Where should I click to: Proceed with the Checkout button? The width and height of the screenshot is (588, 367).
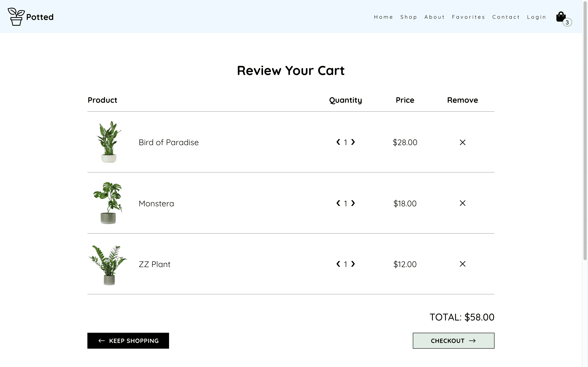pyautogui.click(x=453, y=340)
